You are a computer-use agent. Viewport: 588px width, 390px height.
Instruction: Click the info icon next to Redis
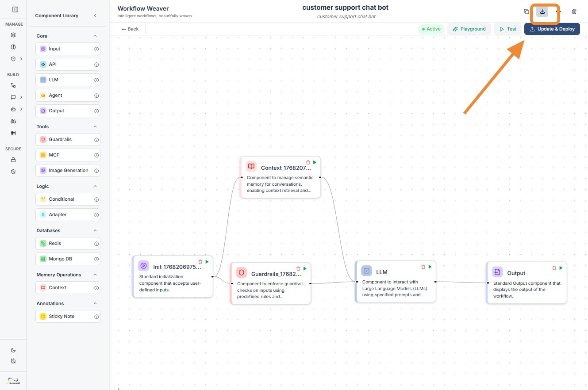point(96,244)
